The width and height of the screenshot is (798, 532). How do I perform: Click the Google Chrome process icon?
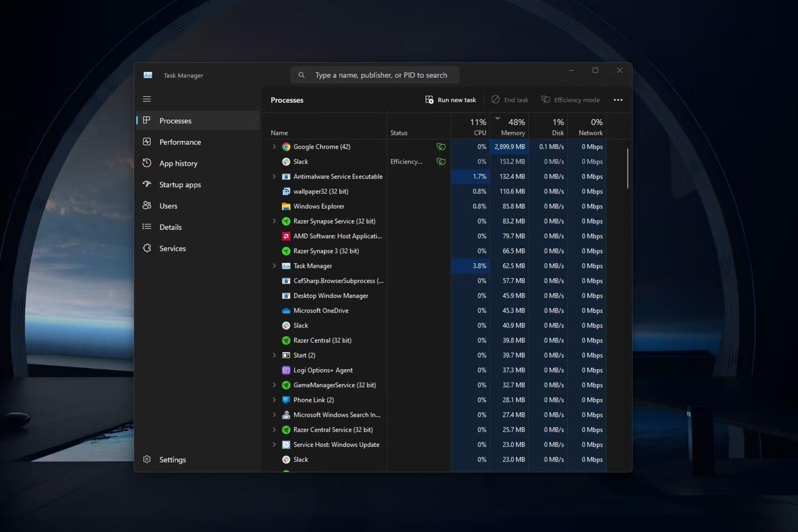tap(286, 147)
